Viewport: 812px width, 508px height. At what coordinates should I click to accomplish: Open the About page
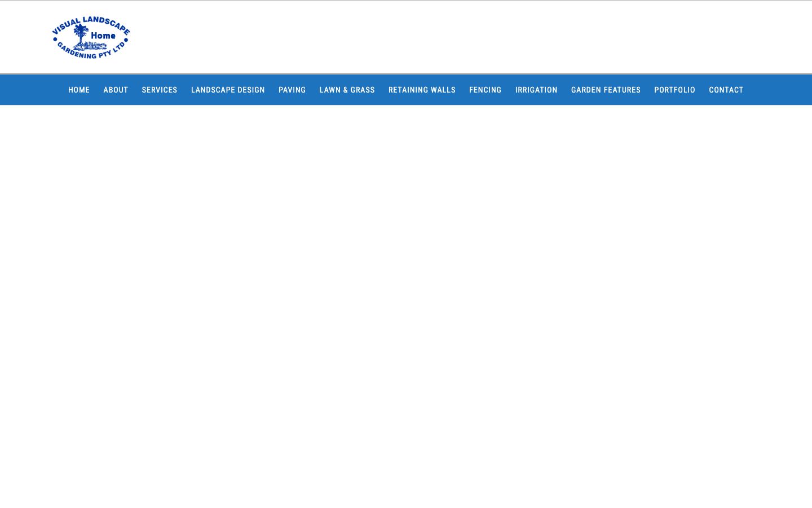[x=116, y=90]
